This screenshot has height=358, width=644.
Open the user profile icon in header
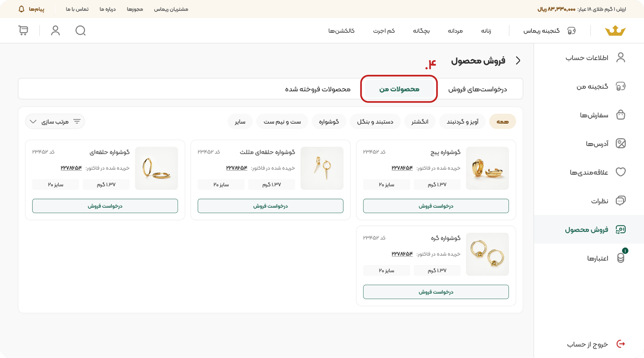point(55,30)
